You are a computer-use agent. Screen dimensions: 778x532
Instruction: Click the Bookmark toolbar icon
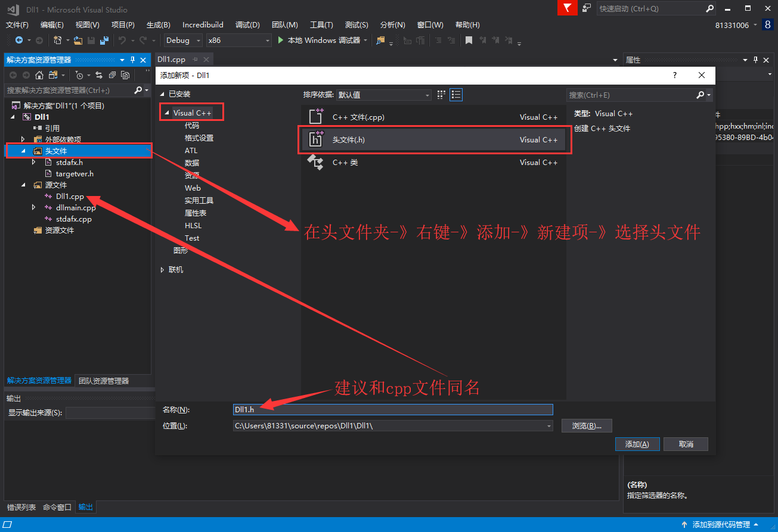pos(469,41)
